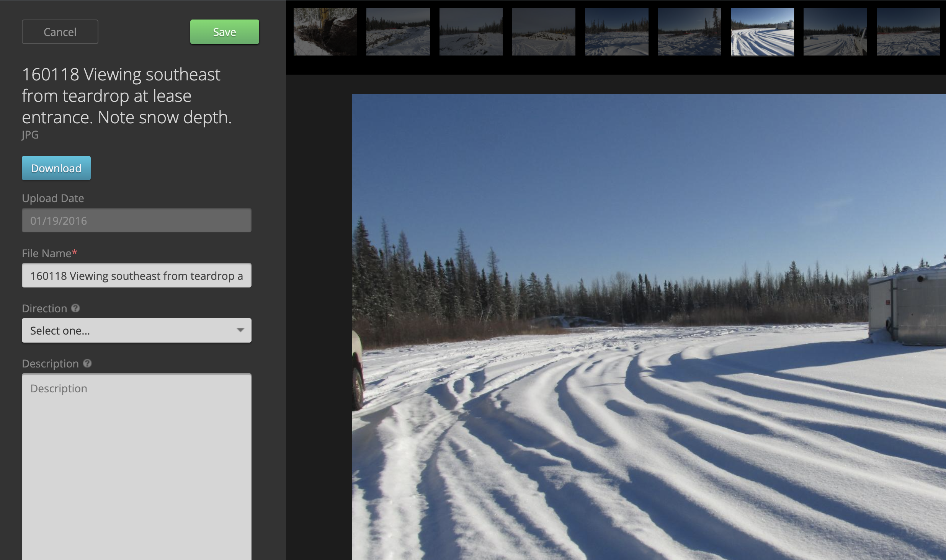Click into the Description text area
Viewport: 946px width, 560px height.
(136, 467)
